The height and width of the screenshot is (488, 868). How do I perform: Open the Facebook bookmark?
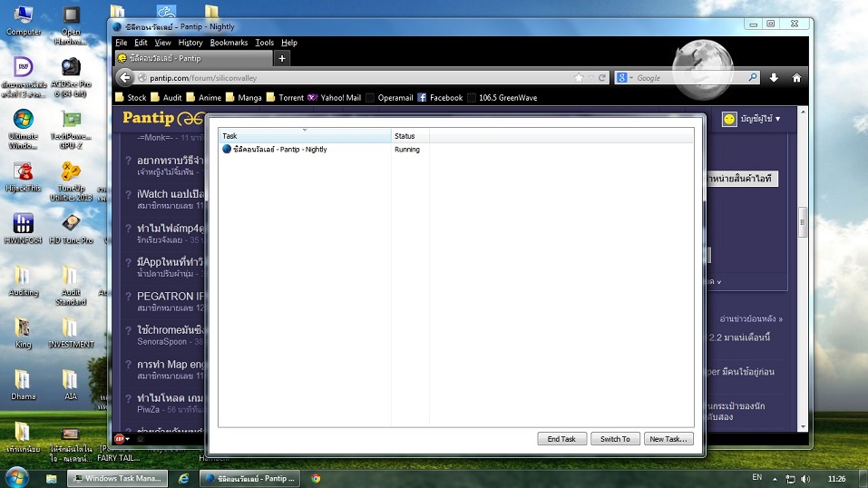(440, 97)
